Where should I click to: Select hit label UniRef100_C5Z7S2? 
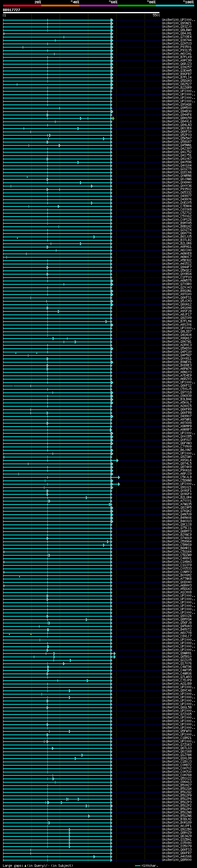pyautogui.click(x=177, y=213)
